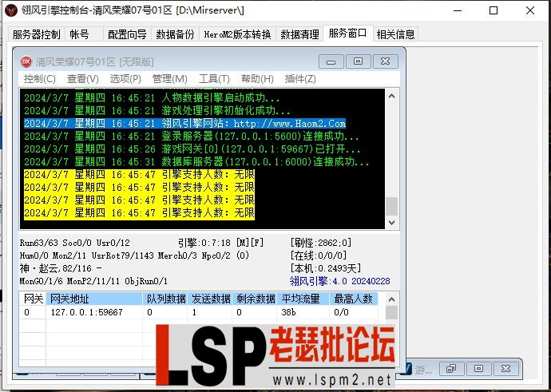
Task: Select highlighted 翎风引擎网站 log line
Action: click(x=184, y=123)
